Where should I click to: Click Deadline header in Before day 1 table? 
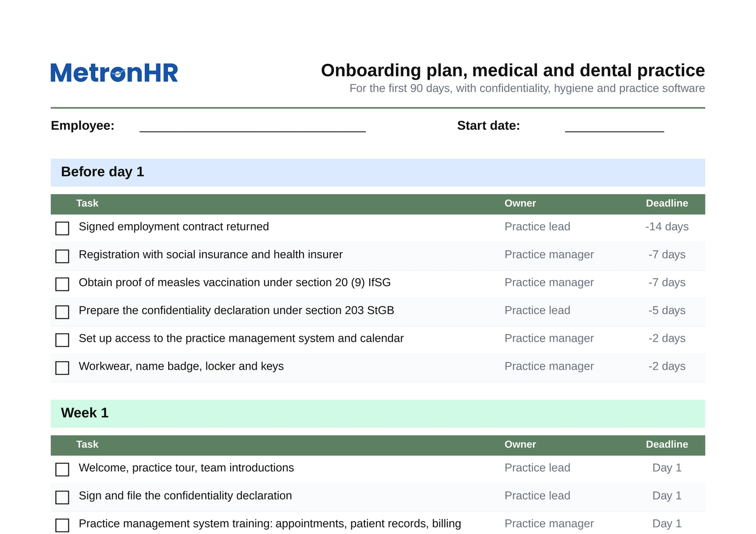pyautogui.click(x=667, y=203)
